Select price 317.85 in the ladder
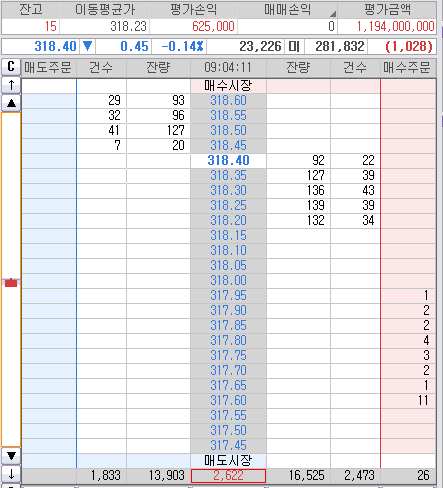 (x=228, y=326)
